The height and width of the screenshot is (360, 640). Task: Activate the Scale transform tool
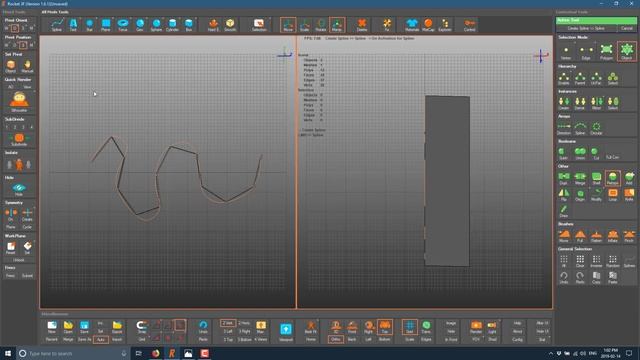[x=304, y=24]
